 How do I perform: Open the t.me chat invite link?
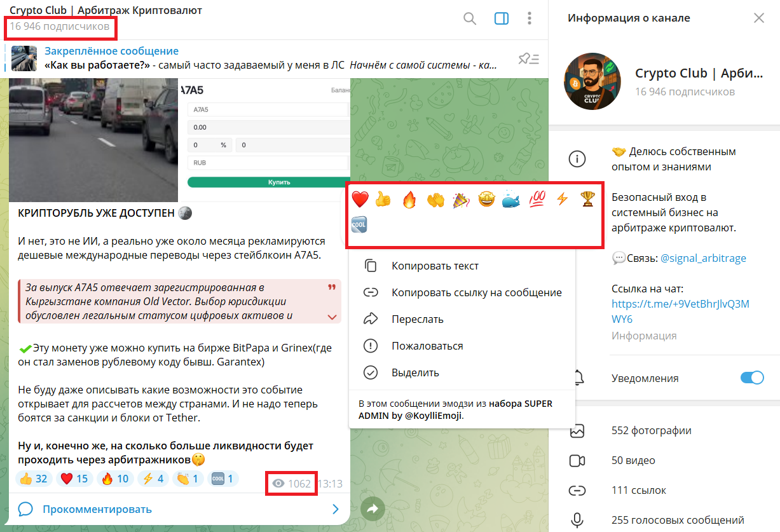point(680,311)
